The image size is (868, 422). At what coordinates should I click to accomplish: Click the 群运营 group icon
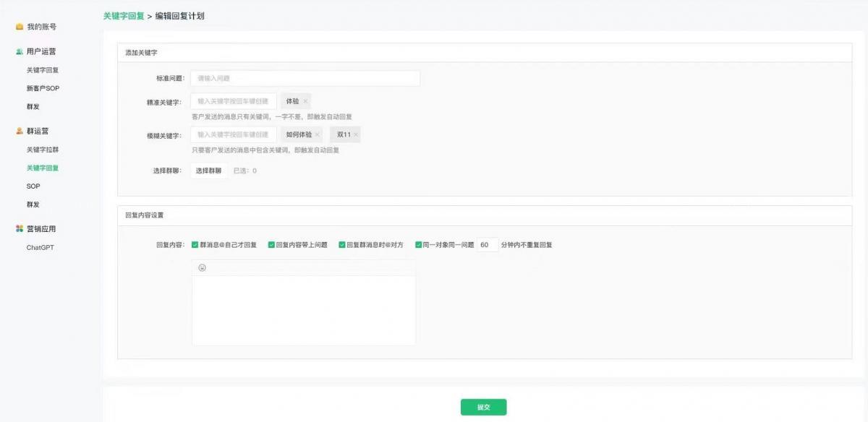[x=20, y=132]
